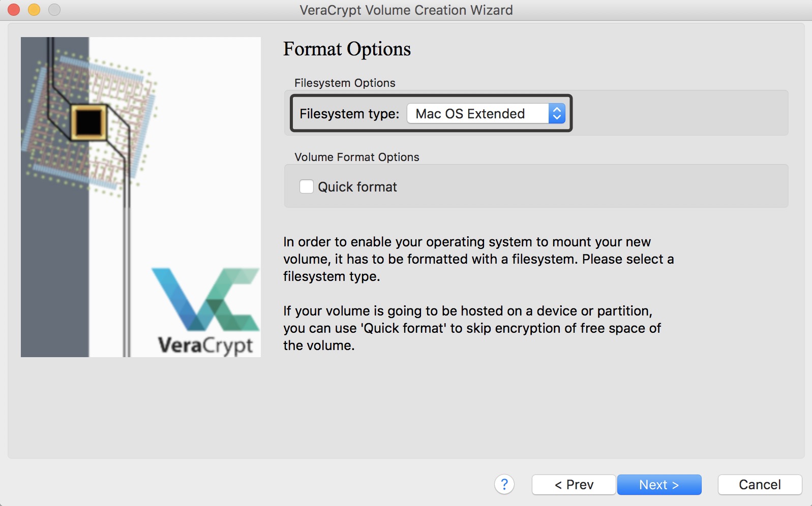The height and width of the screenshot is (506, 812).
Task: Open the Filesystem type dropdown showing Mac OS Extended
Action: 478,114
